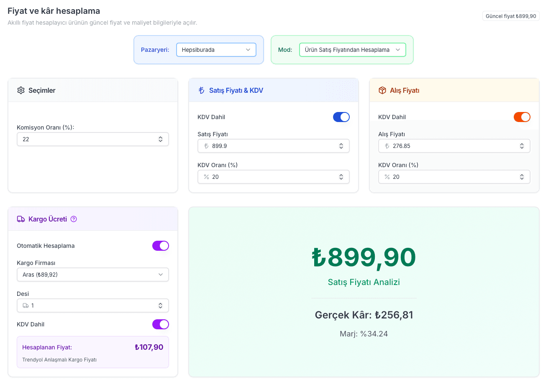This screenshot has height=392, width=556.
Task: Toggle KDV Dahil under Kargo Ücreti
Action: pos(161,324)
